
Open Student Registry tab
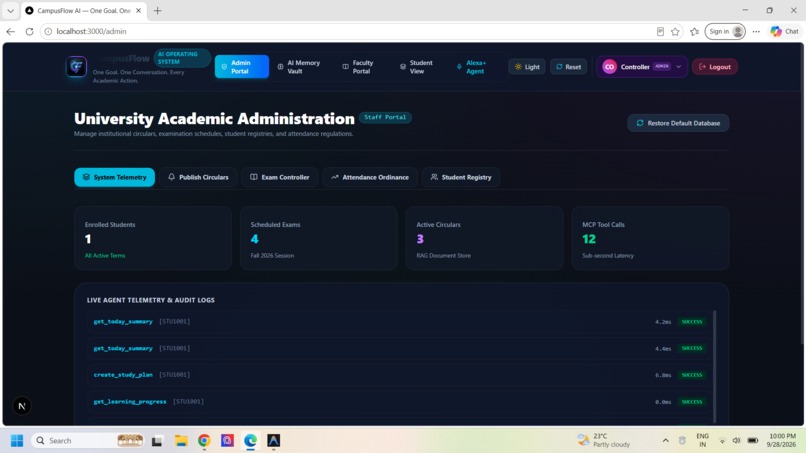(x=461, y=177)
